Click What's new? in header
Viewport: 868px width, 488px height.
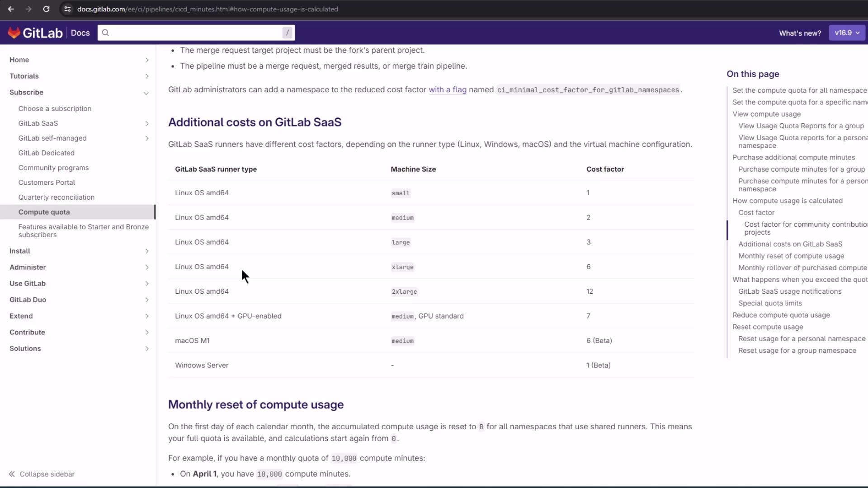(800, 33)
